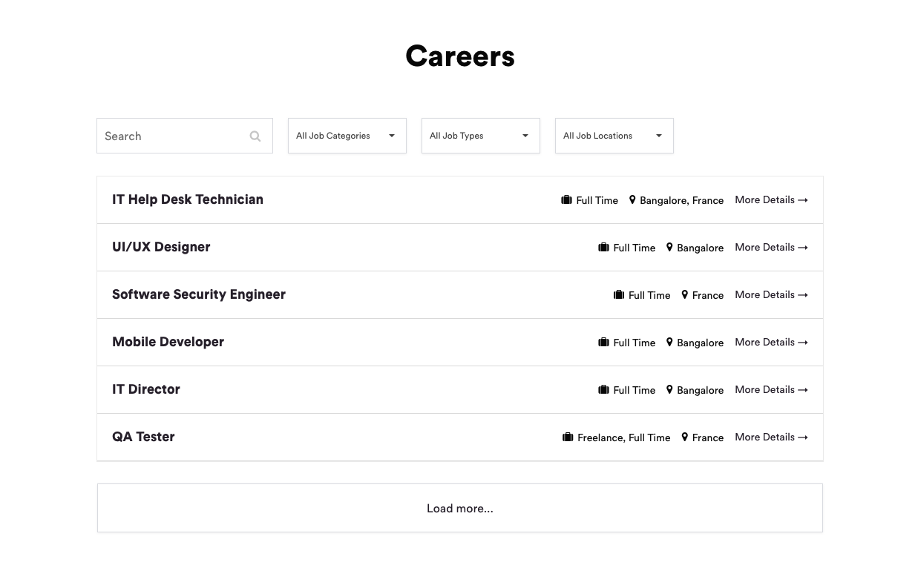Open the All Job Locations dropdown

click(614, 136)
